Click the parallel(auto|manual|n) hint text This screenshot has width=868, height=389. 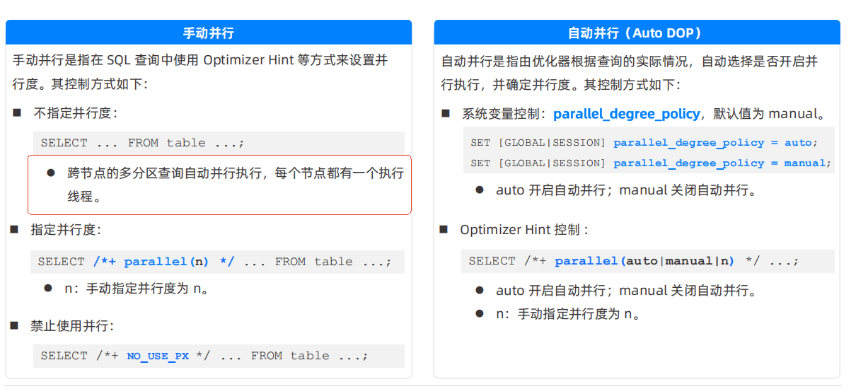coord(644,261)
